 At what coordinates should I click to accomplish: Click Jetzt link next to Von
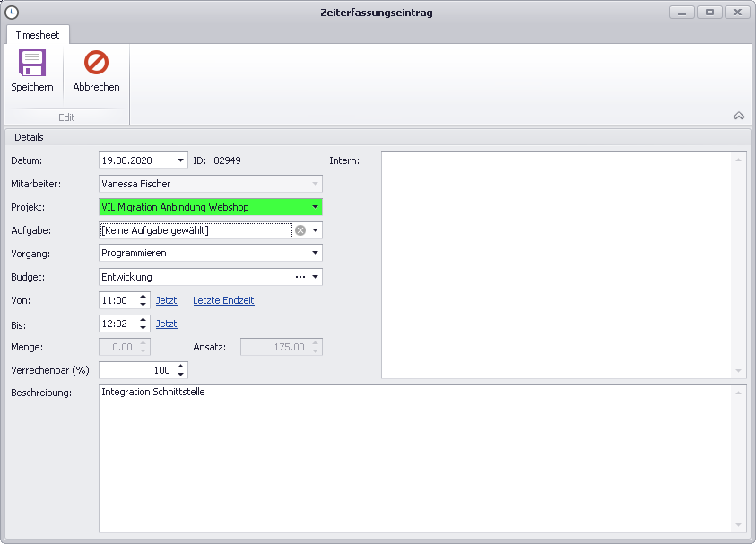pos(166,300)
